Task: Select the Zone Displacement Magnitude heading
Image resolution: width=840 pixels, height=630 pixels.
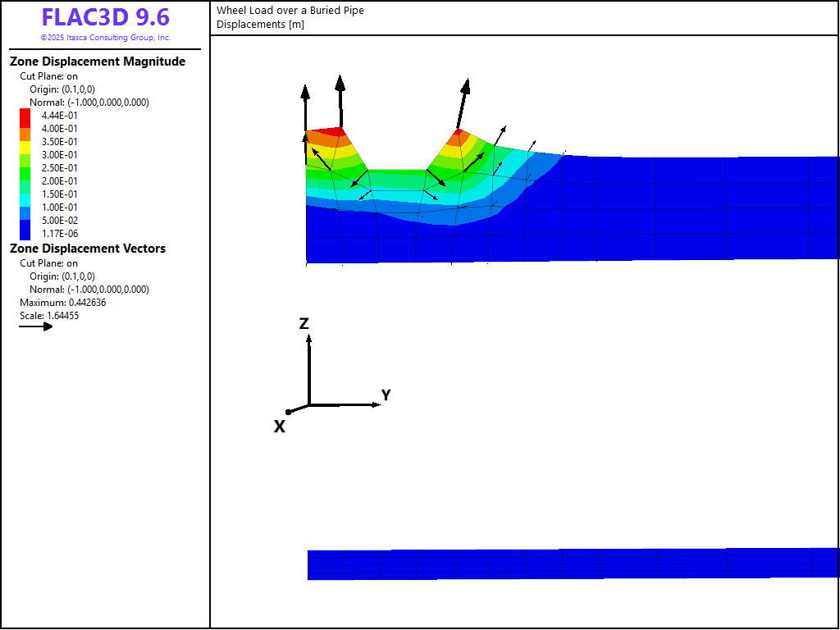Action: (98, 62)
